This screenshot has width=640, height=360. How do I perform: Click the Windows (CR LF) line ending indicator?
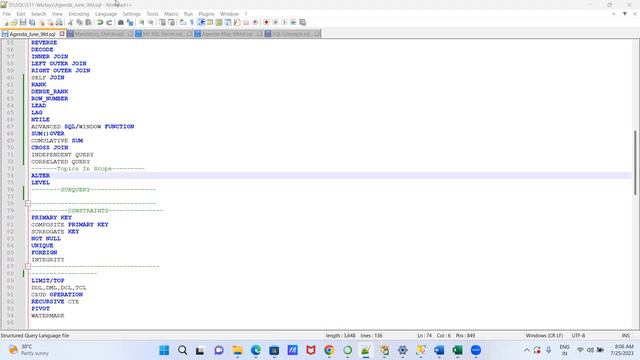[544, 336]
